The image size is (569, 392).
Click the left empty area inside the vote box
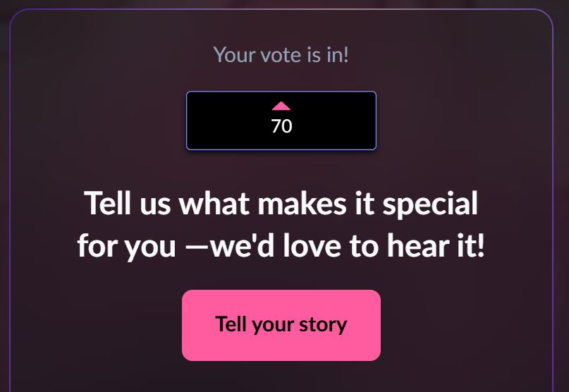(x=222, y=121)
